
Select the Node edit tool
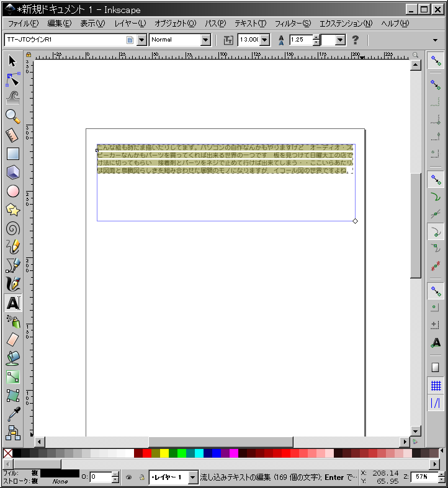click(x=12, y=79)
